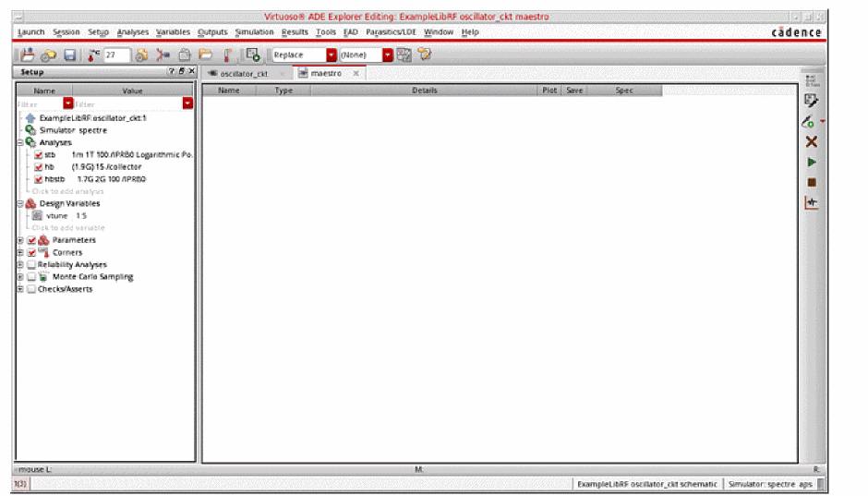Click the topmost icon in the right sidebar
868x496 pixels.
point(812,81)
